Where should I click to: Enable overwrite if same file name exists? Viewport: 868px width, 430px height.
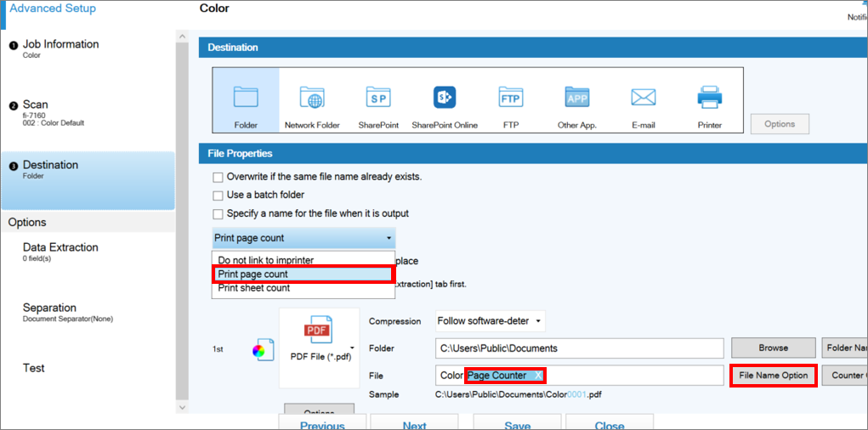point(218,177)
